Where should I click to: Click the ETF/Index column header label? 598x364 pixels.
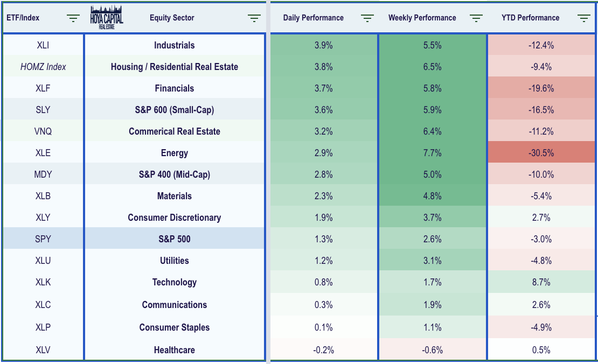(x=24, y=18)
